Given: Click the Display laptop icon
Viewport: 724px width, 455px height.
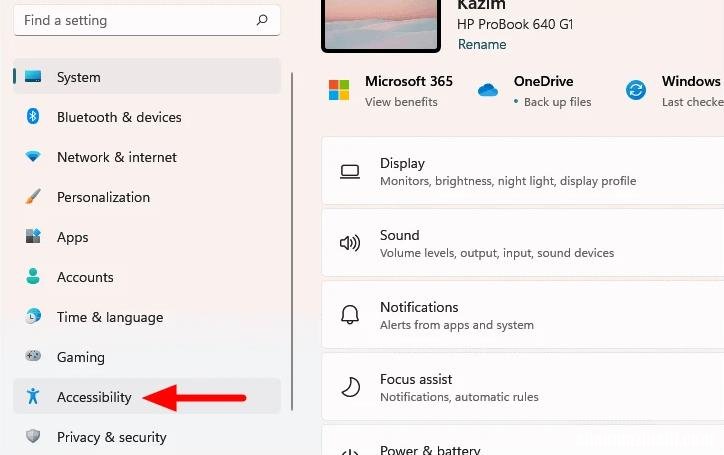Looking at the screenshot, I should click(x=350, y=172).
